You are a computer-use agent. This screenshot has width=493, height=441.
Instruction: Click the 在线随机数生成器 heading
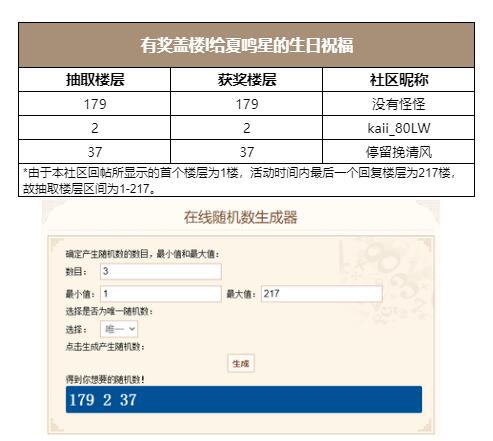coord(241,217)
